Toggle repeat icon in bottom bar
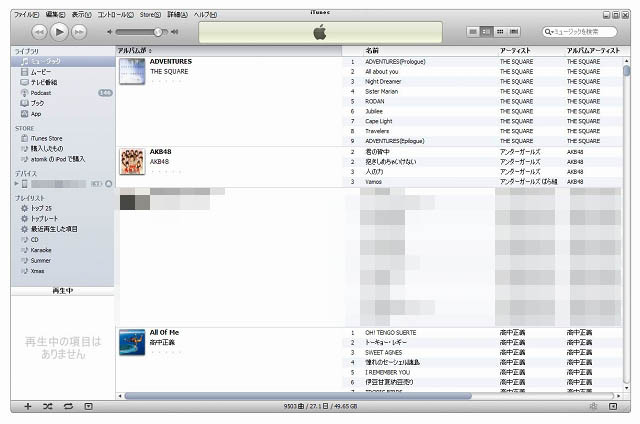This screenshot has height=424, width=640. click(x=68, y=406)
